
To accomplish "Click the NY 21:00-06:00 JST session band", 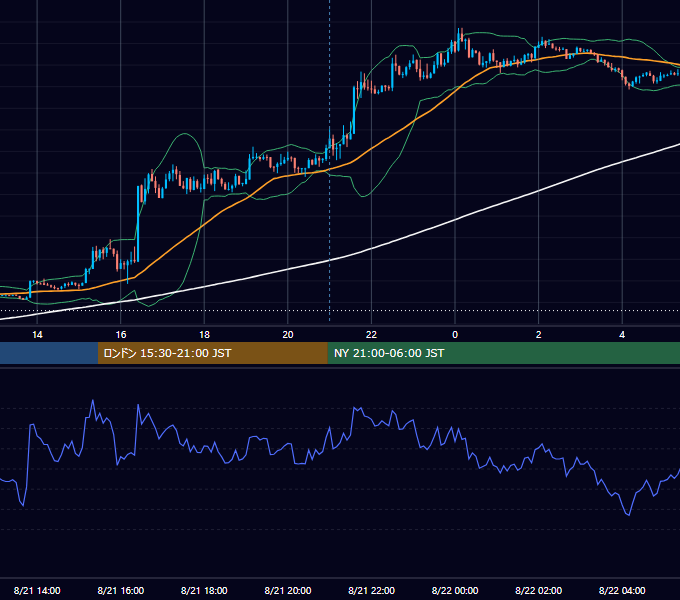I will [x=503, y=353].
